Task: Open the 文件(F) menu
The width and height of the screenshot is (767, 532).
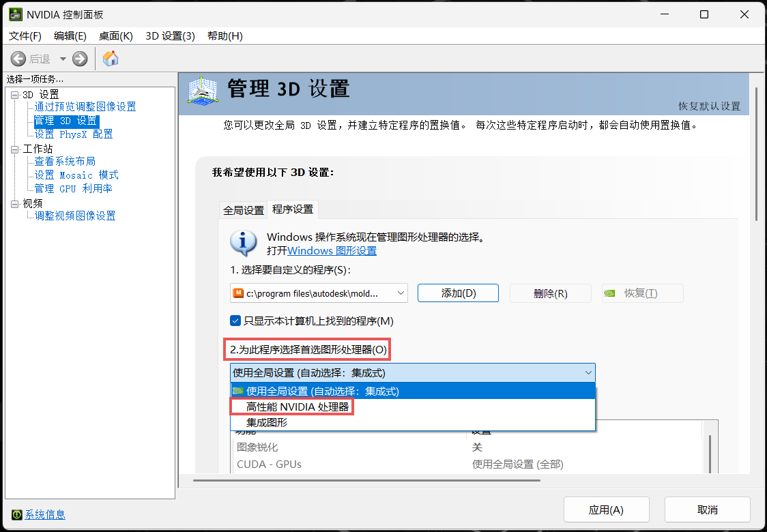Action: (x=25, y=36)
